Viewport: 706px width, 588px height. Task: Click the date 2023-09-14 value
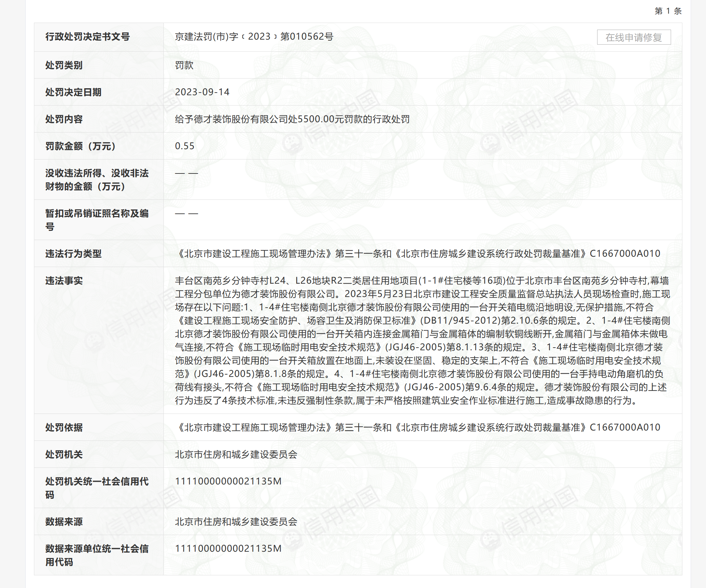(202, 92)
